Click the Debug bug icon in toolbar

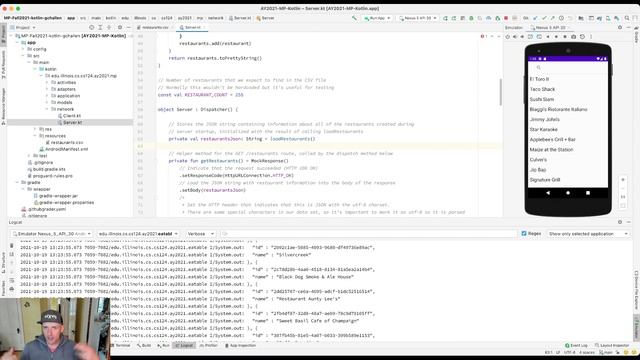471,18
